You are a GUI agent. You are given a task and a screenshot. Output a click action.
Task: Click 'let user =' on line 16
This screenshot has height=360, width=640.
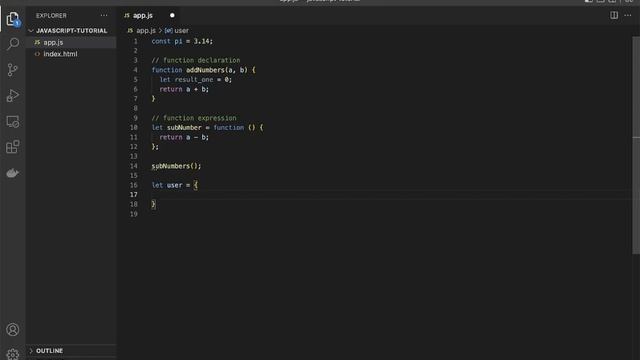pos(171,185)
